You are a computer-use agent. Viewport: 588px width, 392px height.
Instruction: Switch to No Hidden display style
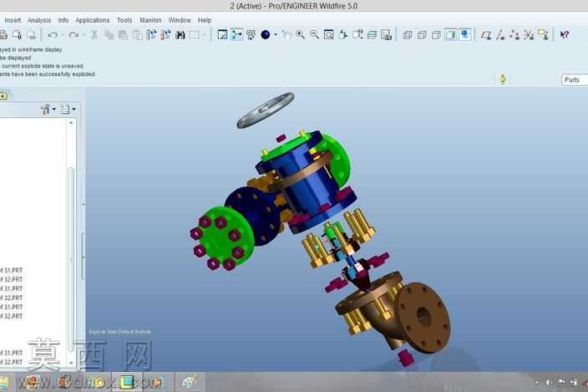[x=436, y=35]
